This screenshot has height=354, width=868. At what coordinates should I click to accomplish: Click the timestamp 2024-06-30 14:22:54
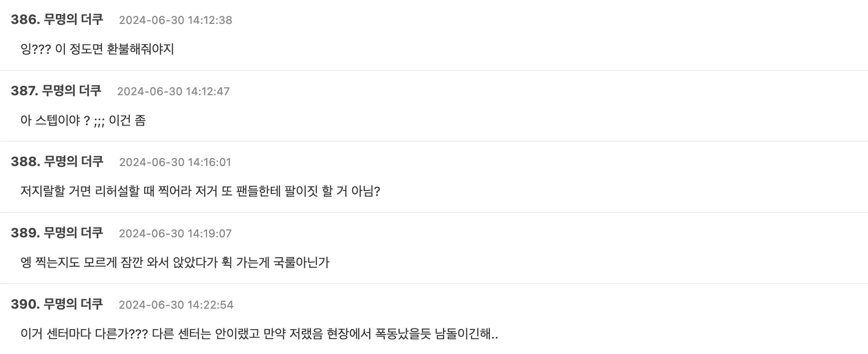click(176, 305)
